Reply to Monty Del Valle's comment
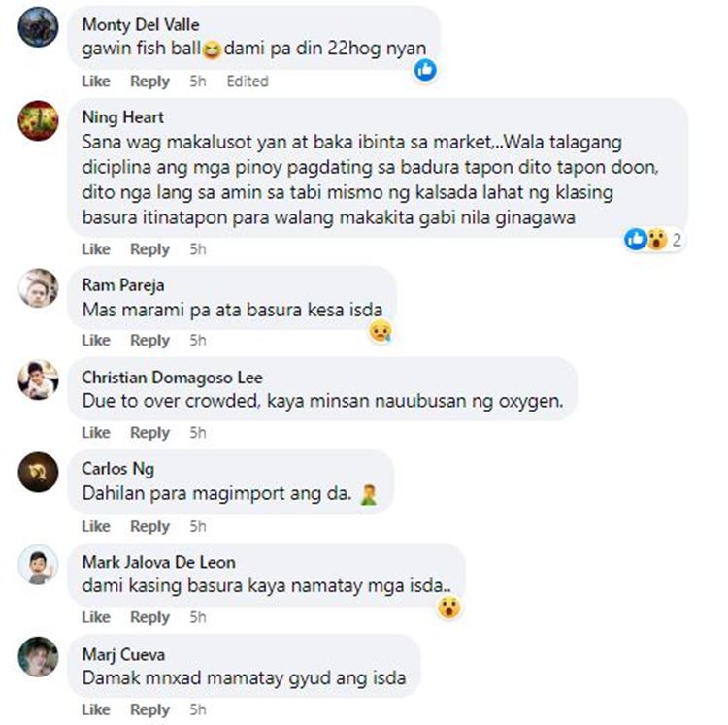Image resolution: width=728 pixels, height=725 pixels. (x=149, y=82)
